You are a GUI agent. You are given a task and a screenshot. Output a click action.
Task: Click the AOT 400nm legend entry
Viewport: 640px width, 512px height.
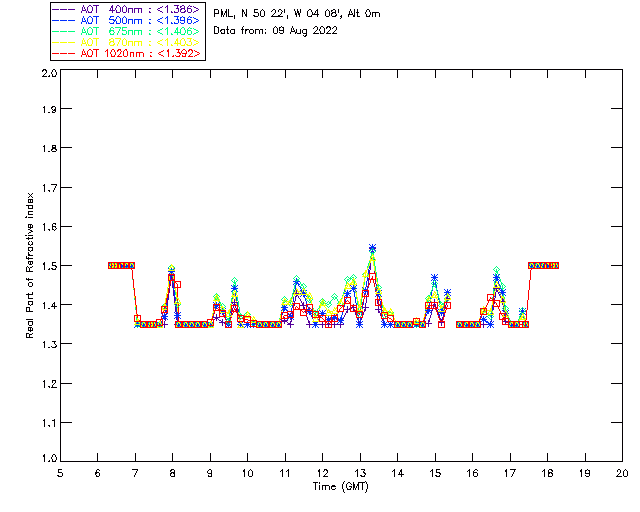coord(127,9)
